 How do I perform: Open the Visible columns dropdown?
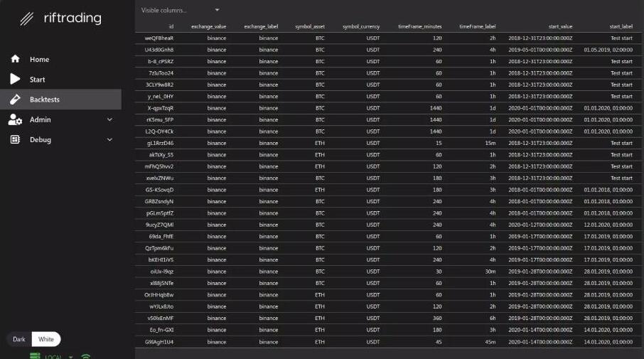coord(181,10)
